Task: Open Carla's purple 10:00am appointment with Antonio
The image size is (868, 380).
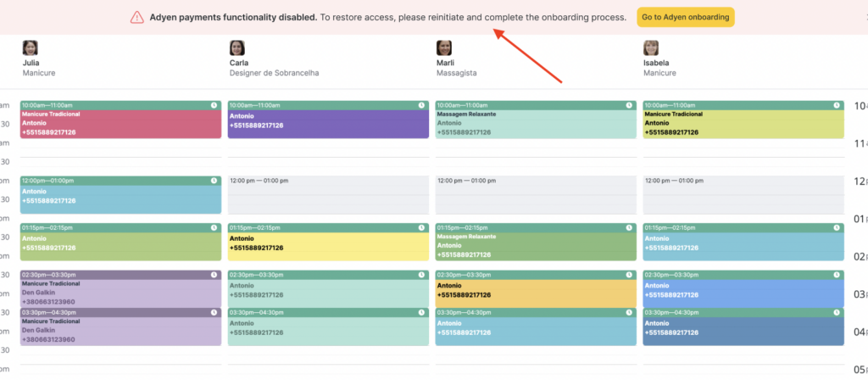Action: click(x=328, y=124)
